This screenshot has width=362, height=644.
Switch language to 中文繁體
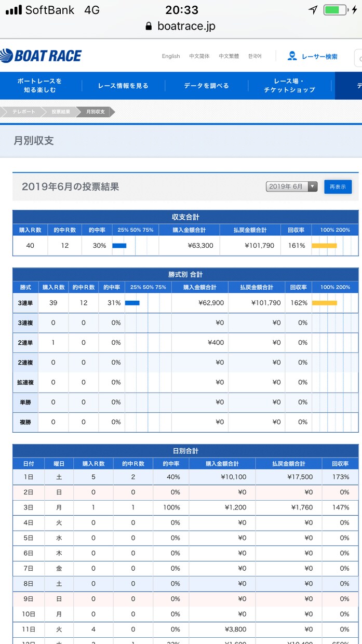(229, 56)
